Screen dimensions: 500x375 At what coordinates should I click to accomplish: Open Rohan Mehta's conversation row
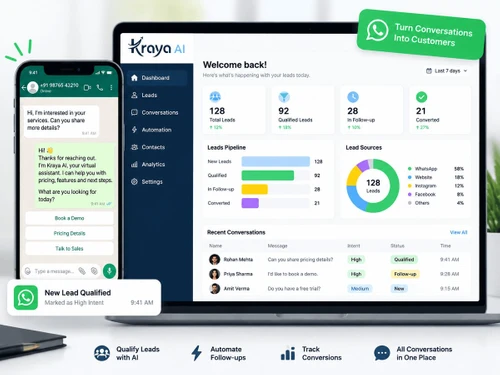[337, 260]
